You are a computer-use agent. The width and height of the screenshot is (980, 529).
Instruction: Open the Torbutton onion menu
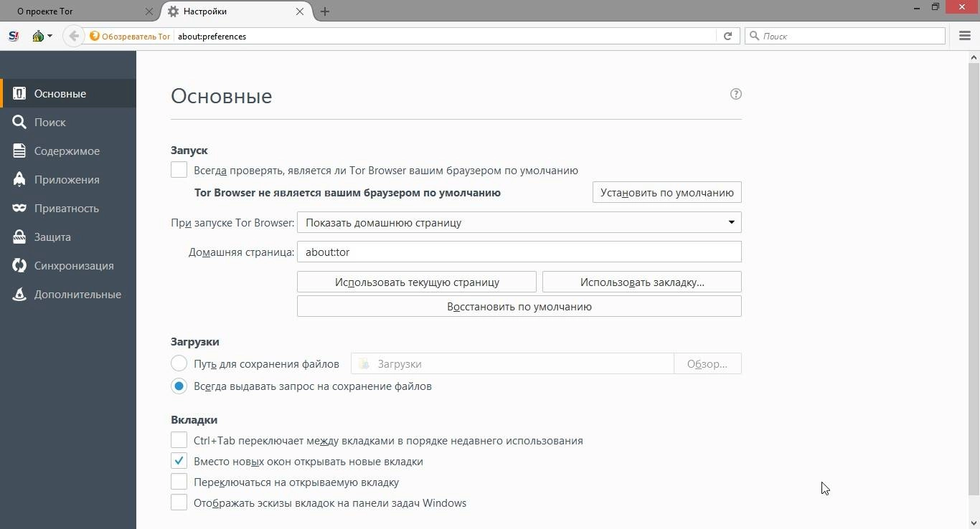(x=42, y=36)
